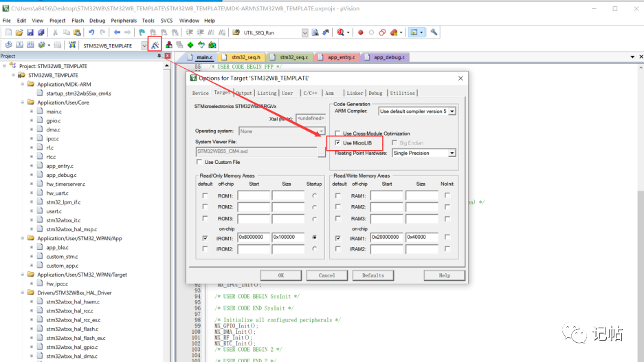This screenshot has height=362, width=644.
Task: Select the IROM2 Startup radio button
Action: pyautogui.click(x=315, y=249)
